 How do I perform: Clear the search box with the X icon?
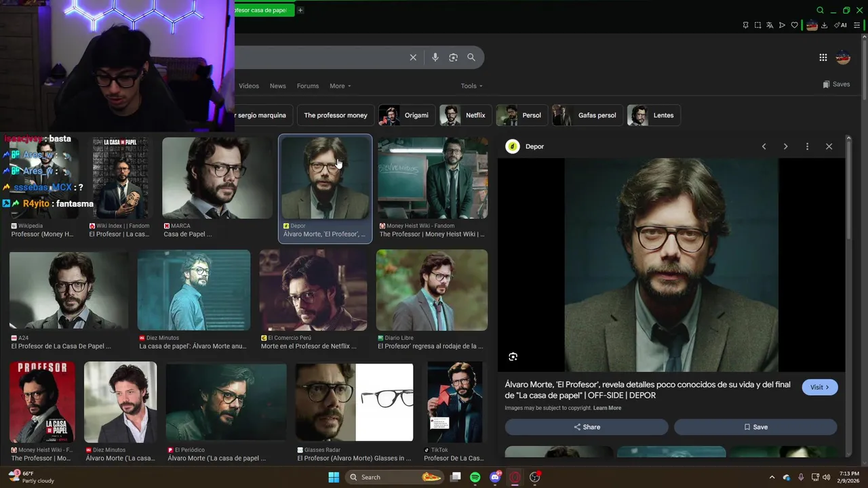(x=413, y=58)
